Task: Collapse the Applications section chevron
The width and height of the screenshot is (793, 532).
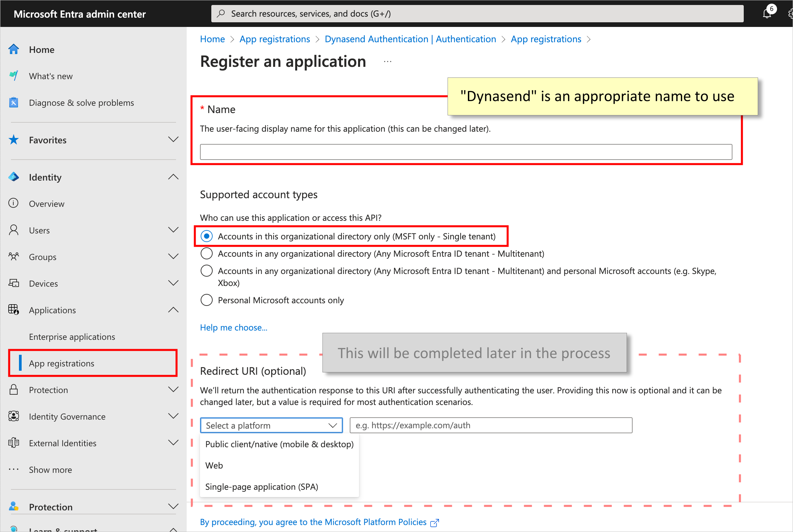Action: click(x=173, y=310)
